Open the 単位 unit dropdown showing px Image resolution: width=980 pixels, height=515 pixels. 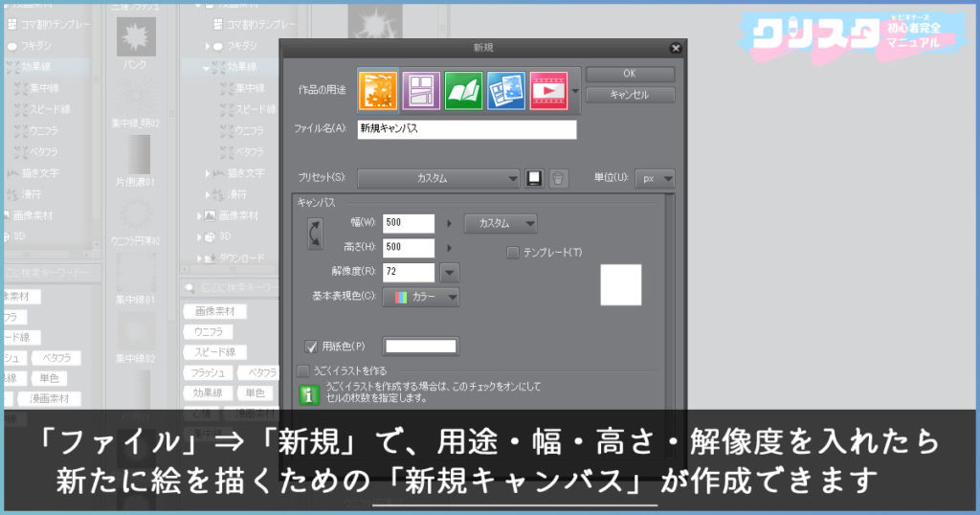click(x=655, y=179)
